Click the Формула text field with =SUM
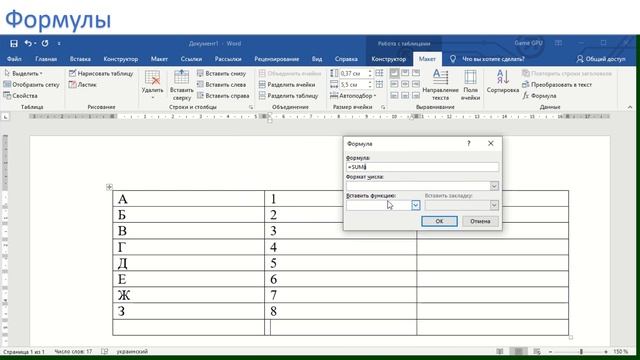The image size is (640, 360). pyautogui.click(x=422, y=167)
